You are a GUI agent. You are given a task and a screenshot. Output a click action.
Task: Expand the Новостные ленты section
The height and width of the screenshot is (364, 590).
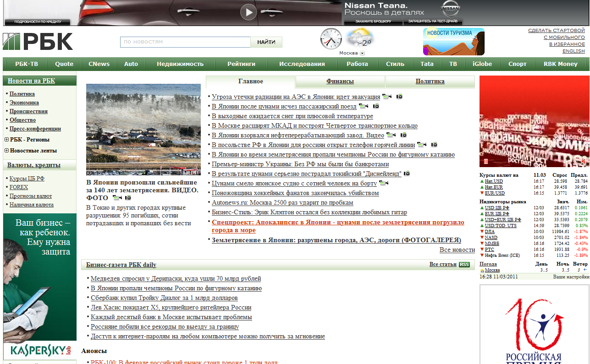click(x=6, y=151)
